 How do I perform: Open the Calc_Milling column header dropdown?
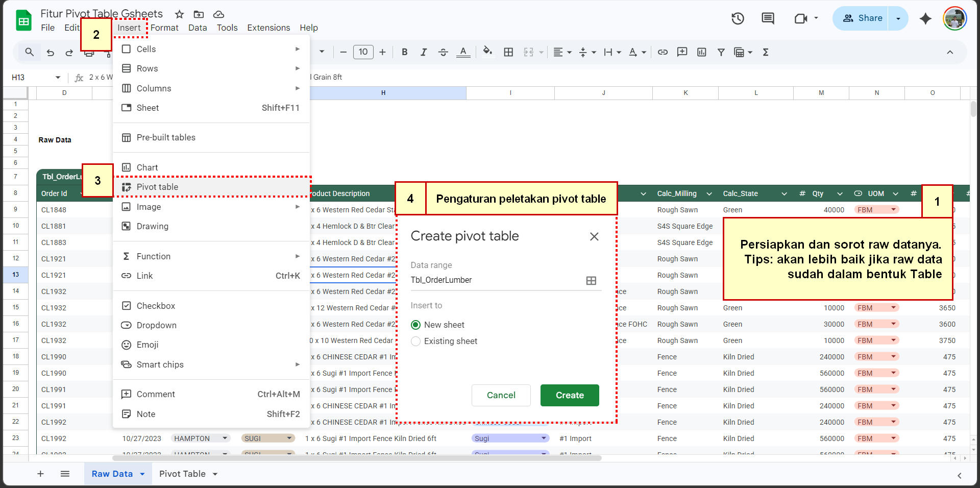click(709, 193)
